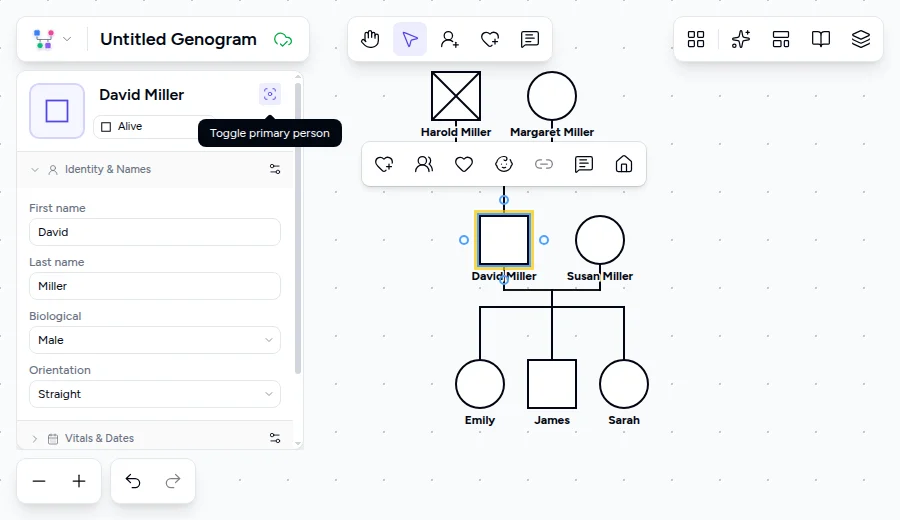Open the book guide icon

(x=821, y=39)
